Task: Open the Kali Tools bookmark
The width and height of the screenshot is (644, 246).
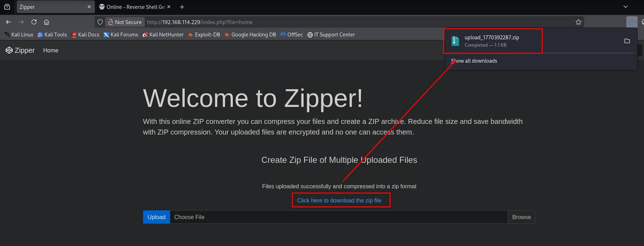Action: coord(52,35)
